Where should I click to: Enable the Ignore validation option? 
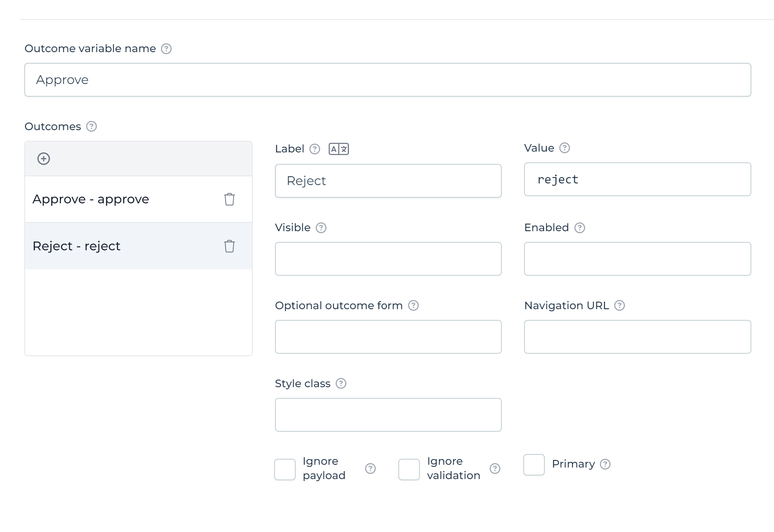coord(409,470)
